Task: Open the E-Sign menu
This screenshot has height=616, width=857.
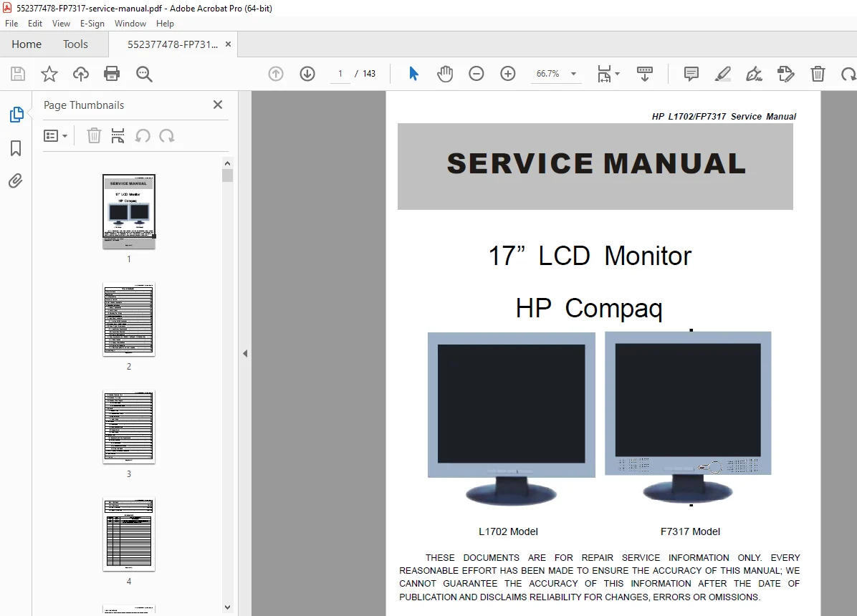Action: coord(92,24)
